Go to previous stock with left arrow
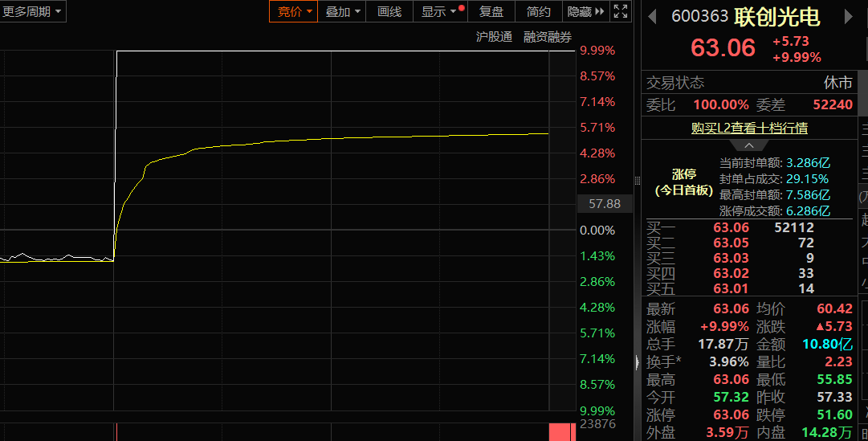868x441 pixels. pyautogui.click(x=653, y=17)
